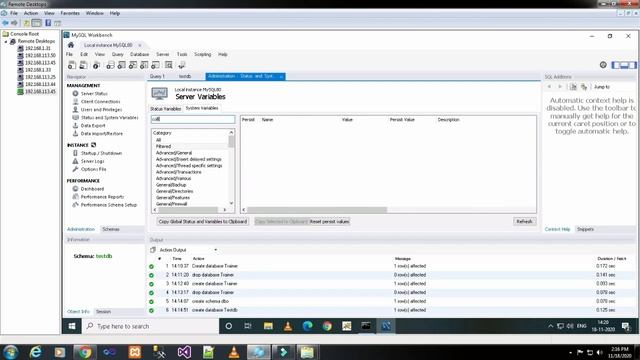Click the Refresh button
The width and height of the screenshot is (640, 360).
(524, 222)
